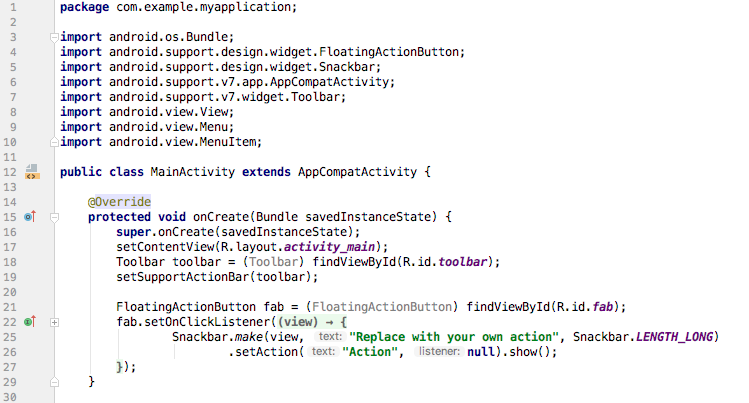Click line number 21 in the gutter
Viewport: 749px width, 403px height.
10,307
